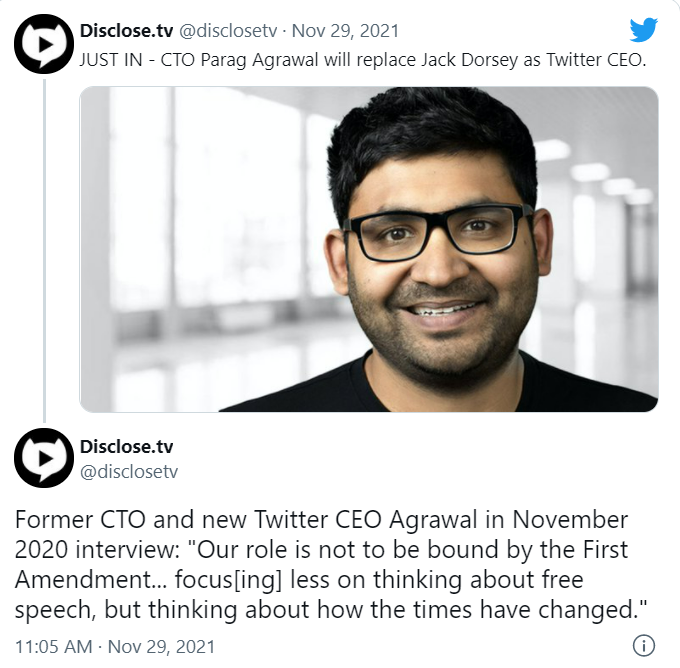Click the @disclosetv handle under lower avatar
The image size is (680, 668).
(x=127, y=470)
